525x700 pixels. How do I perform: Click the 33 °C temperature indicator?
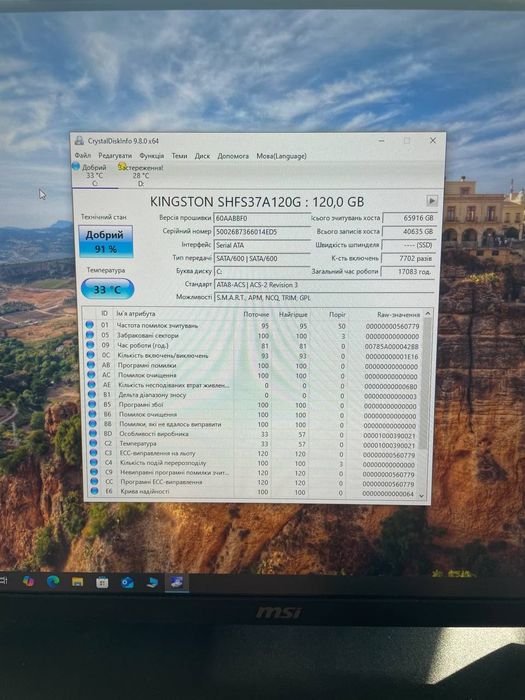[x=107, y=289]
